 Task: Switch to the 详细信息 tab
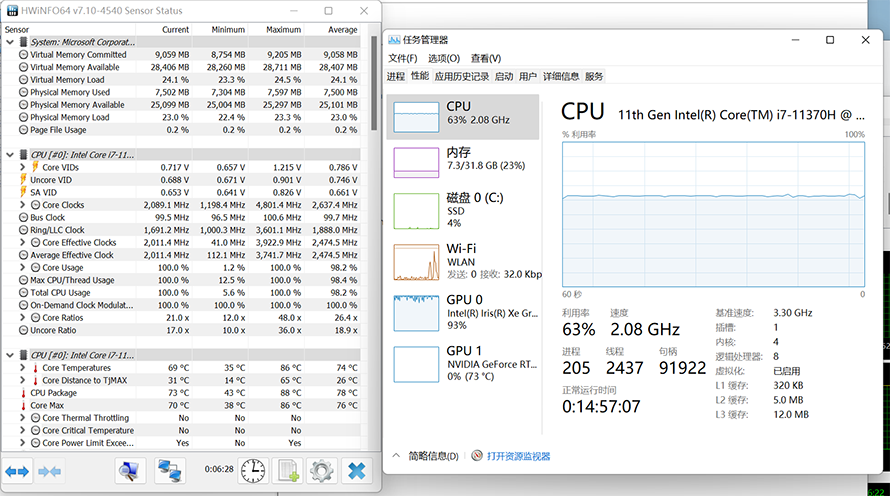561,76
